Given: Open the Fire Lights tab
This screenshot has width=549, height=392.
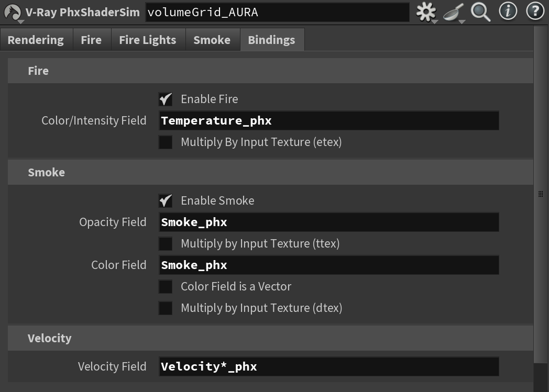Looking at the screenshot, I should 148,40.
